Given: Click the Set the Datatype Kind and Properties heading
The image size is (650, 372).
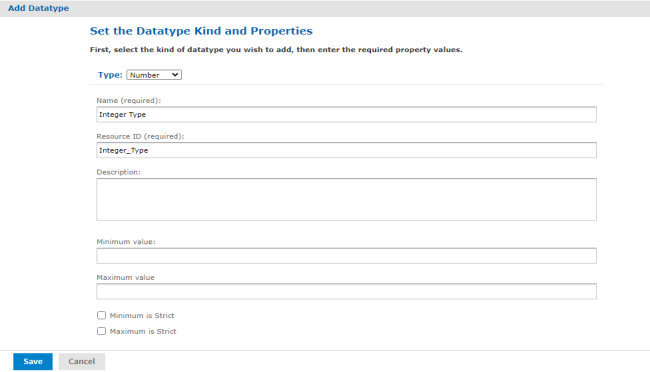Looking at the screenshot, I should point(201,31).
